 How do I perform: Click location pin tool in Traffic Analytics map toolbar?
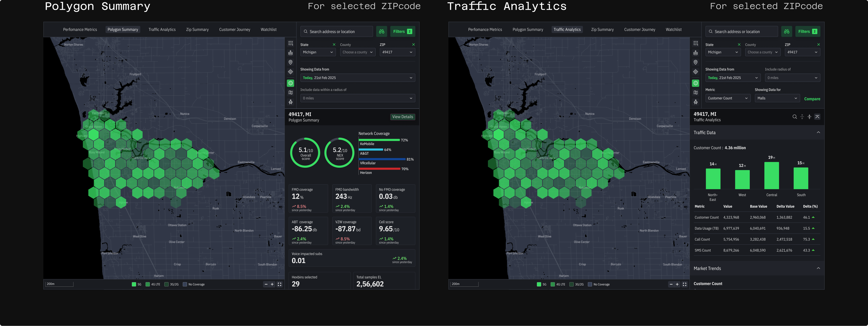[695, 62]
